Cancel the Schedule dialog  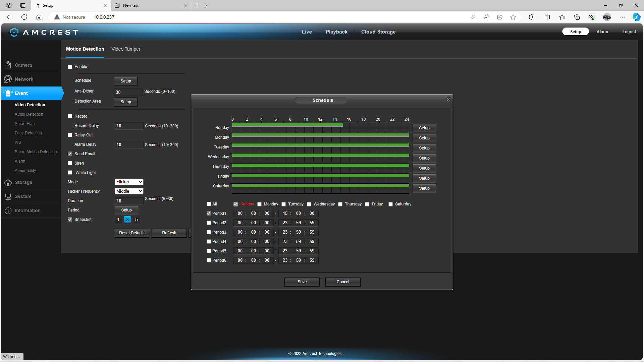[x=343, y=282]
